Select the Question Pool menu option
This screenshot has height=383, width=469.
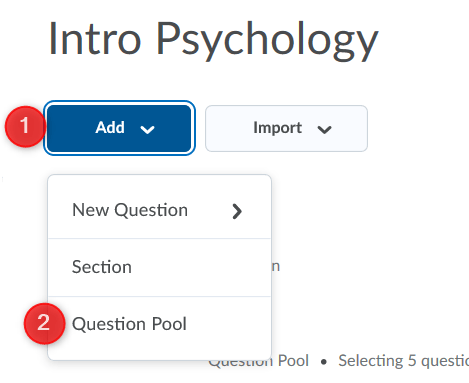(159, 324)
